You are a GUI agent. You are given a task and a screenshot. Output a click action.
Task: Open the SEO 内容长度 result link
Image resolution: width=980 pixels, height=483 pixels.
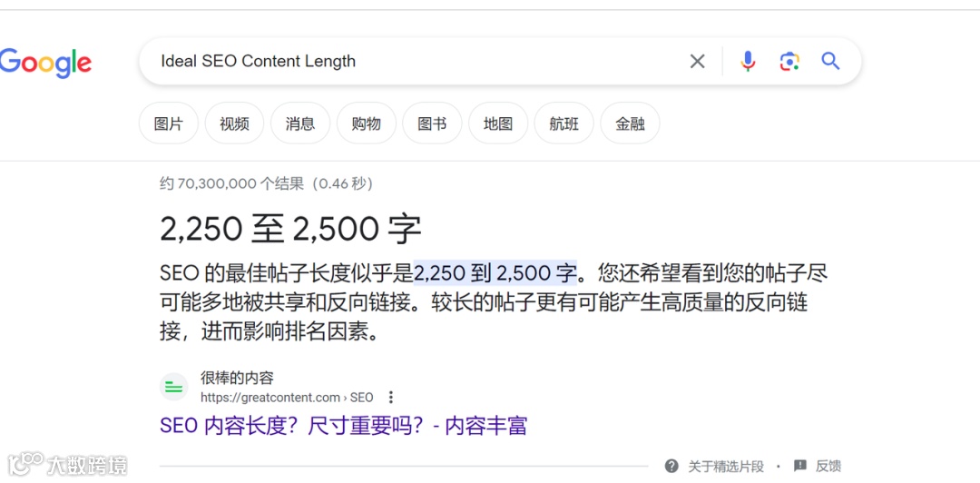point(344,426)
